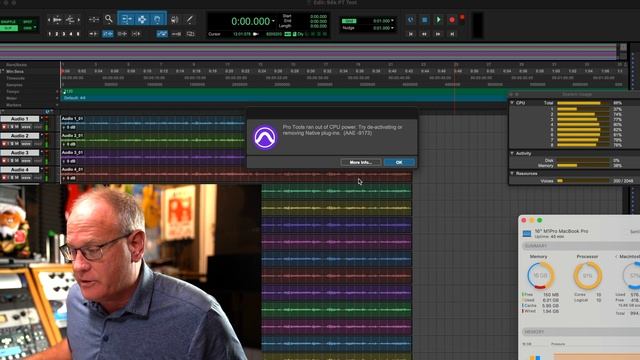Recall zoom preset 5

[x=78, y=34]
